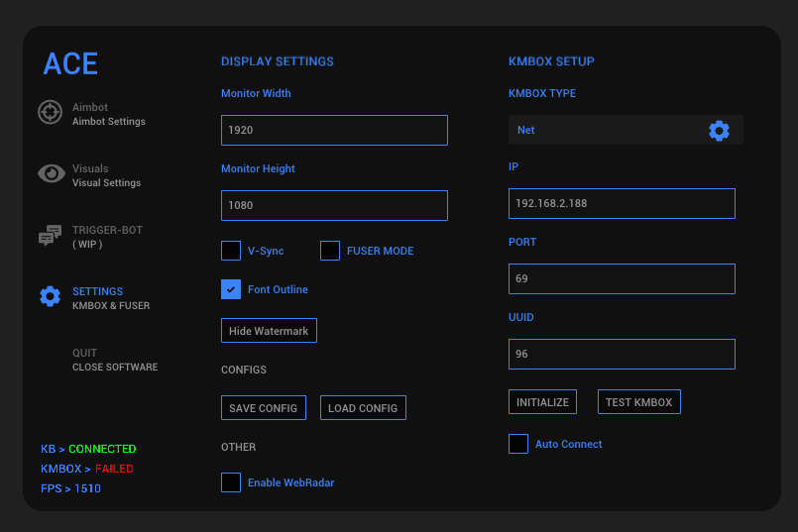Click the FPS > 1510 counter text

70,488
